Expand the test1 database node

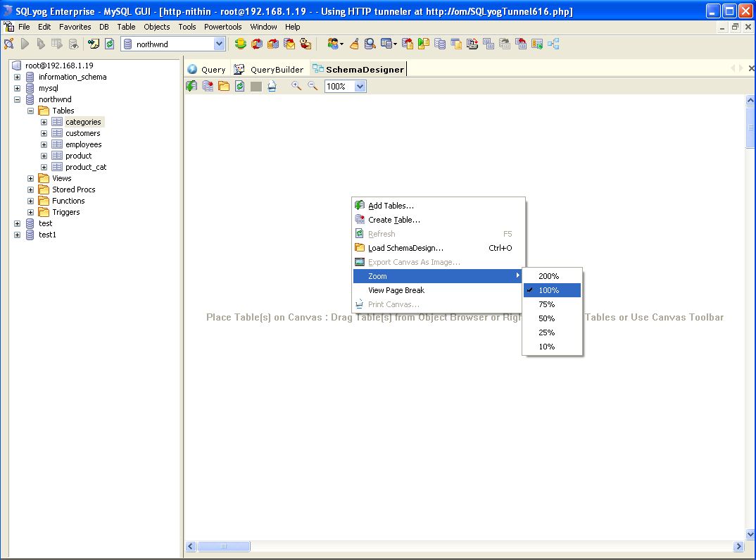(x=18, y=235)
